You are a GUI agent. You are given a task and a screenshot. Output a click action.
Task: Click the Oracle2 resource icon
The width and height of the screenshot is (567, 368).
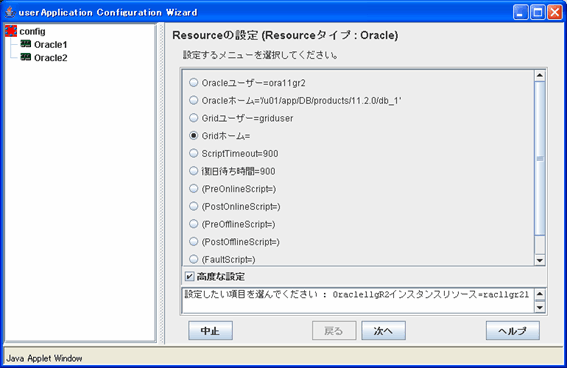point(26,57)
